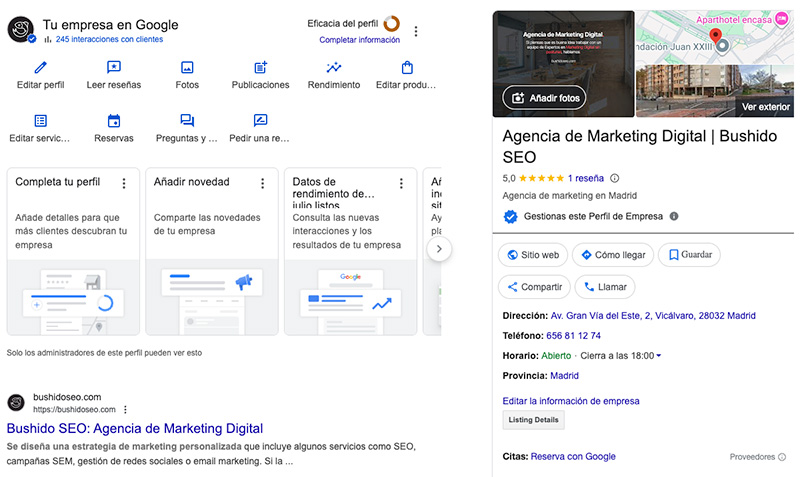Open Editar servicios list icon
The image size is (800, 477).
click(x=40, y=121)
